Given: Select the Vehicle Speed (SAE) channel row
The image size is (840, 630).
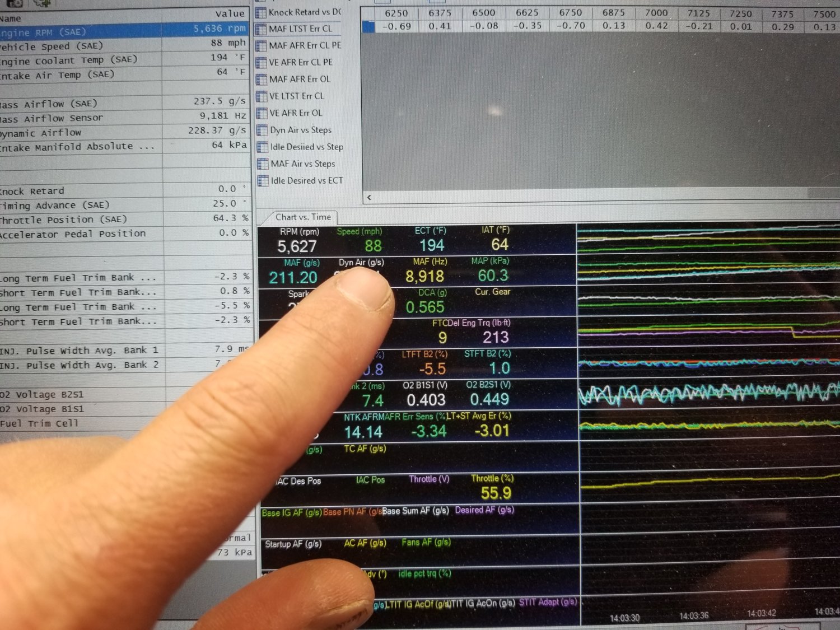Looking at the screenshot, I should (x=124, y=45).
